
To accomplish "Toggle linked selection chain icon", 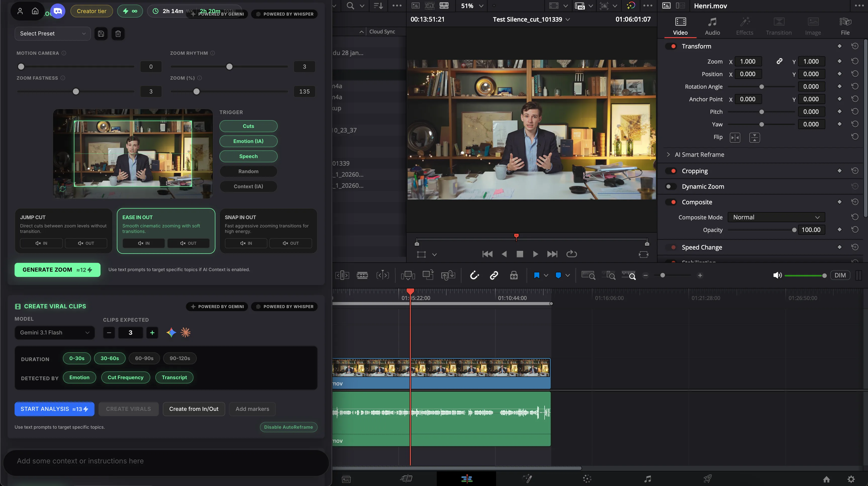I will pyautogui.click(x=494, y=275).
